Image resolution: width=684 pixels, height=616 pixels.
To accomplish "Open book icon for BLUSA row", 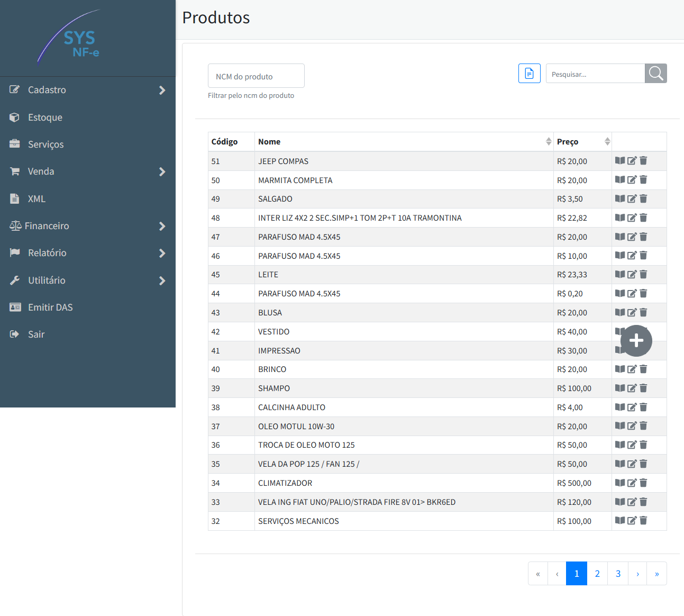I will click(620, 312).
